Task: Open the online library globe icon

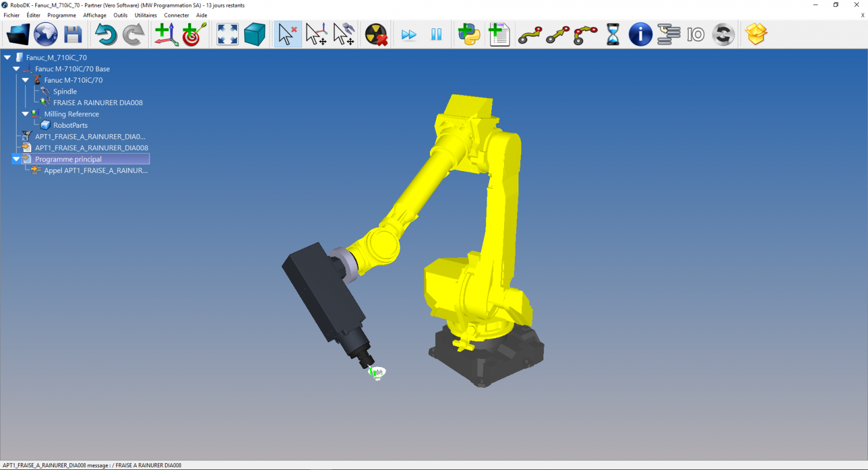Action: pos(45,35)
